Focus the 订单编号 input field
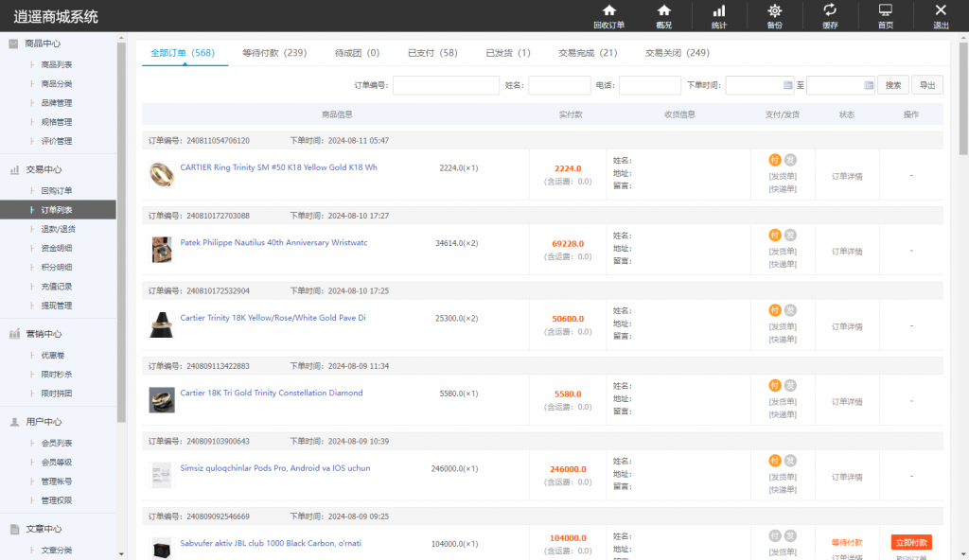Viewport: 969px width, 560px height. pyautogui.click(x=447, y=85)
